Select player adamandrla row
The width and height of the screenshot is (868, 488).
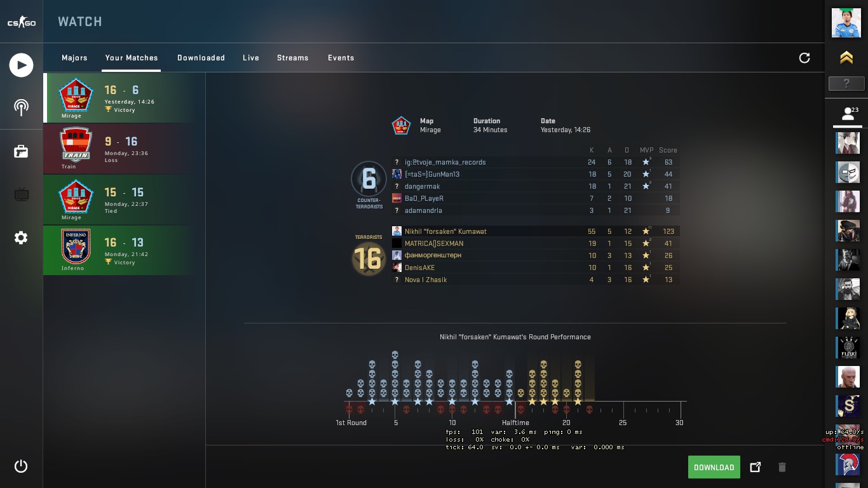[535, 210]
